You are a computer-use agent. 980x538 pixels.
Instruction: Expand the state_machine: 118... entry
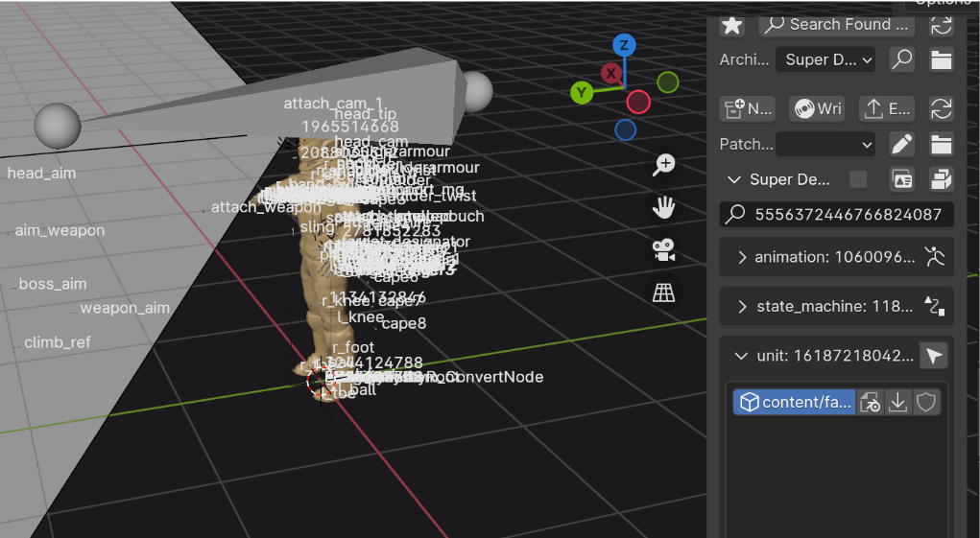point(742,307)
